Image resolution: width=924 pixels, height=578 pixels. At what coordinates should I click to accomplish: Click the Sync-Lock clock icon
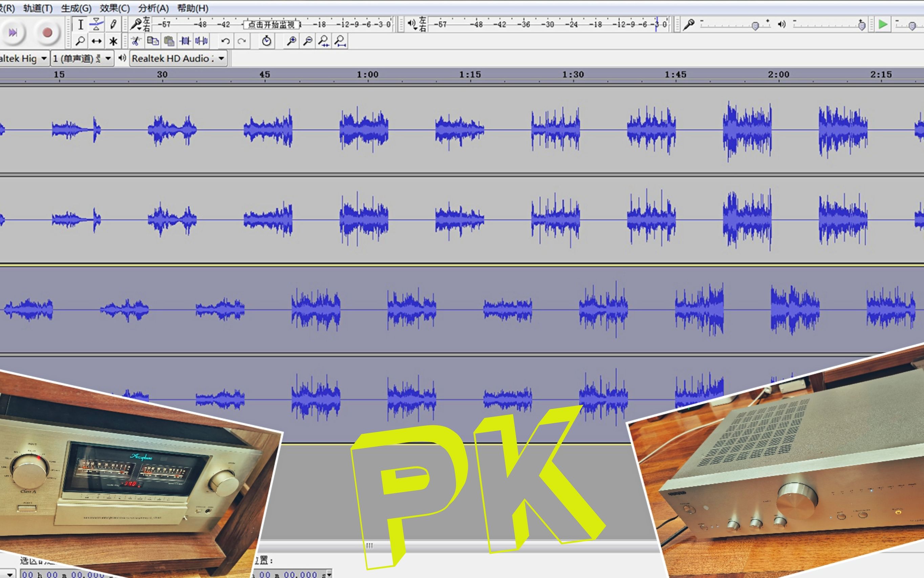266,41
